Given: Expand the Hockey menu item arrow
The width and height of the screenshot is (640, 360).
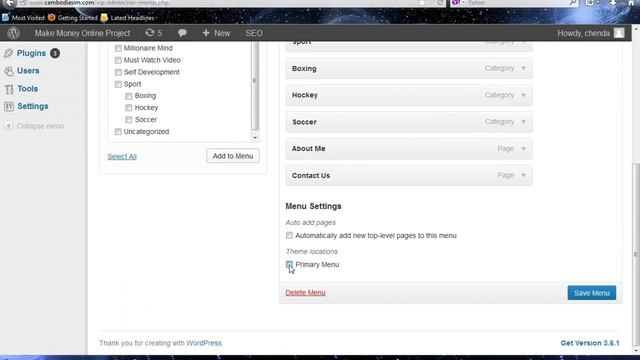Looking at the screenshot, I should tap(524, 95).
